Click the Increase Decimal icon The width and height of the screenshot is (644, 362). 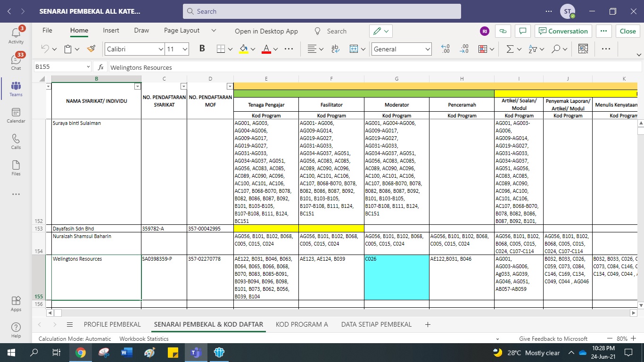tap(445, 49)
